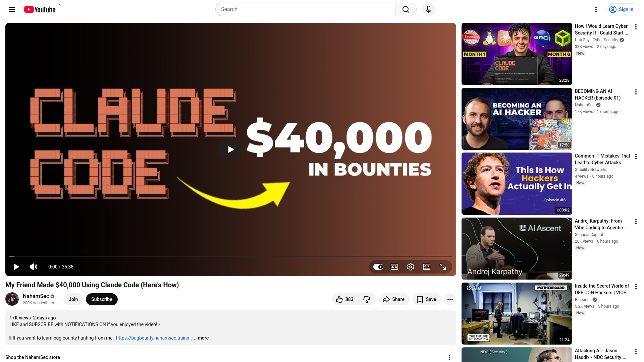Seek on the video progress bar
Image resolution: width=644 pixels, height=362 pixels.
tap(231, 256)
